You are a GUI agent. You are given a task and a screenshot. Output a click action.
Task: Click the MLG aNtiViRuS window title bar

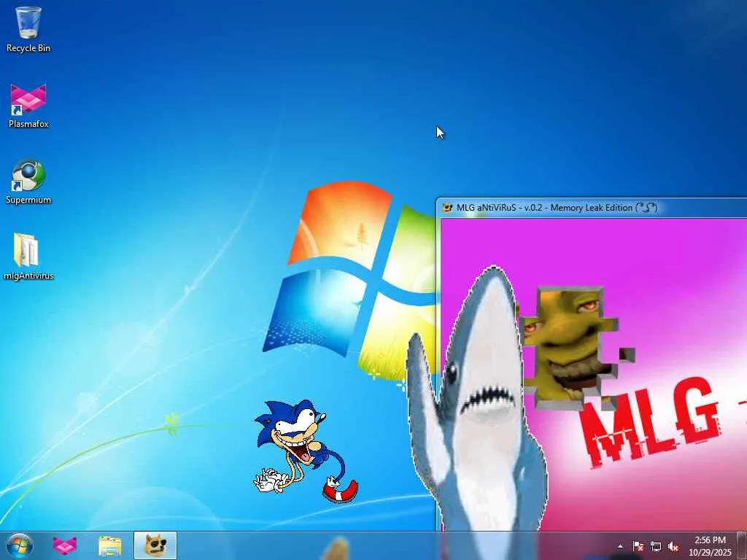592,208
